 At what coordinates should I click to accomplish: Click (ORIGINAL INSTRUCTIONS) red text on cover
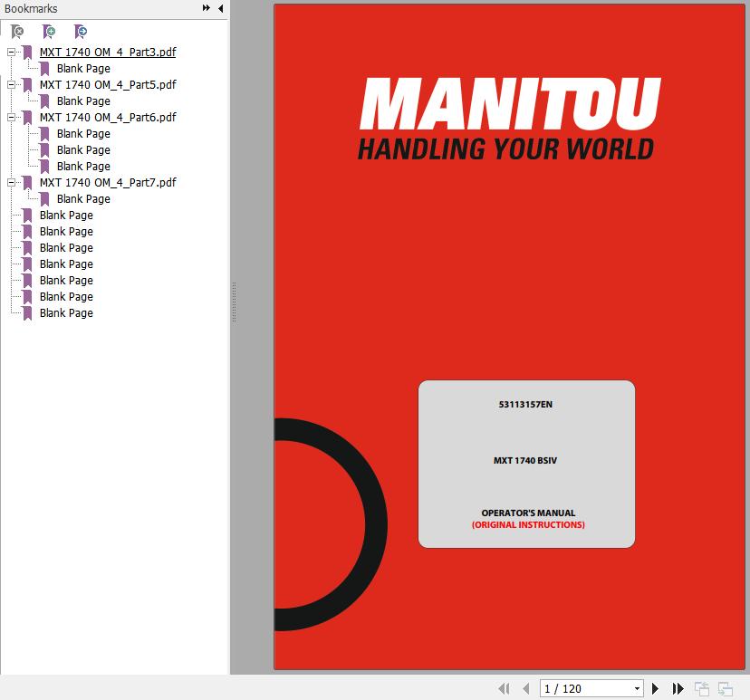tap(528, 524)
